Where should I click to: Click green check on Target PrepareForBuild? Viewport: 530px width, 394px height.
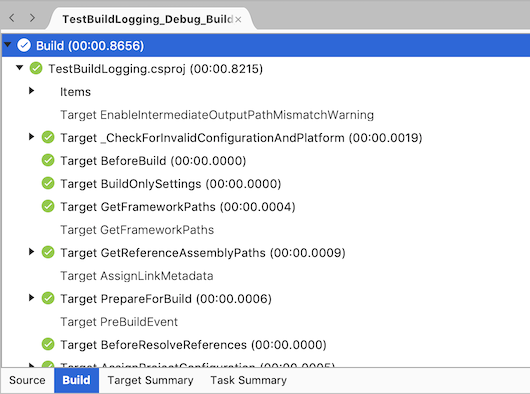point(48,298)
